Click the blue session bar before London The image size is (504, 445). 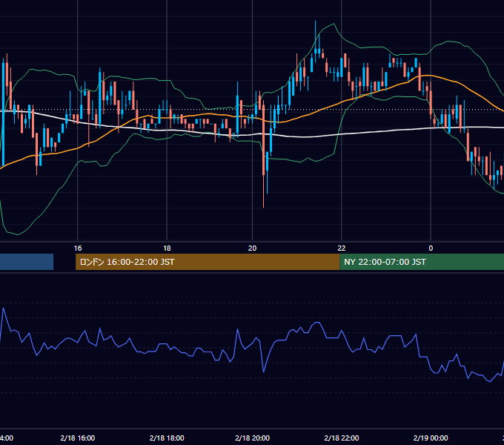coord(27,262)
